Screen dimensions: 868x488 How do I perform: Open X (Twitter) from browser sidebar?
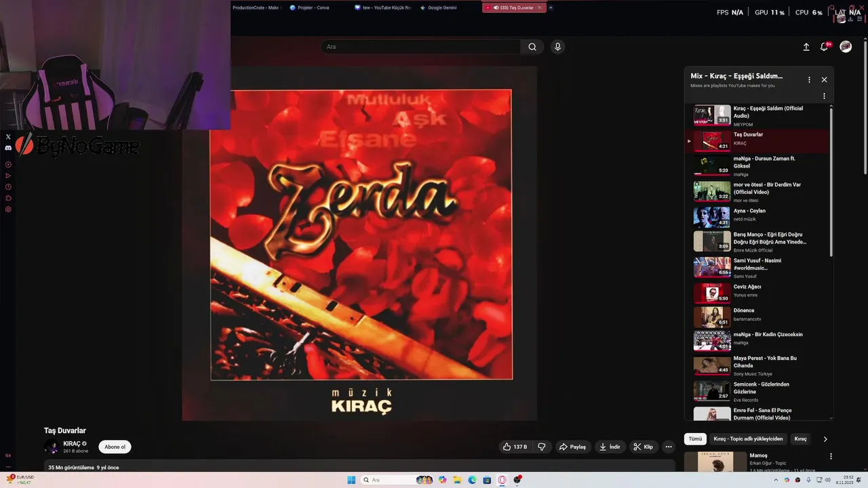(8, 136)
